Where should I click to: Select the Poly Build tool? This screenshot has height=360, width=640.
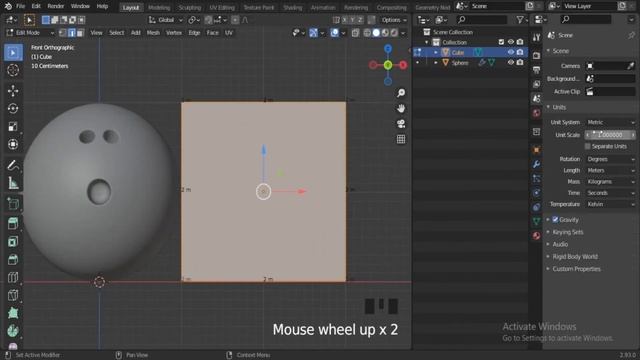tap(13, 313)
